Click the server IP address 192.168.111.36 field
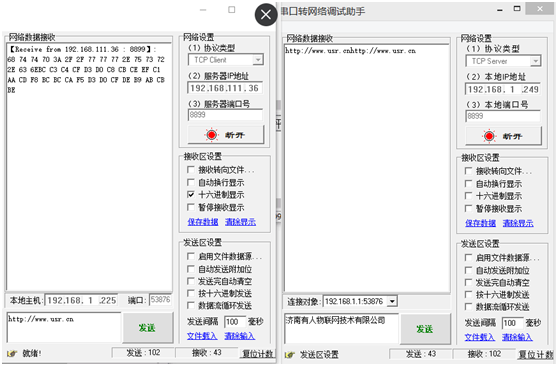The width and height of the screenshot is (558, 366). point(225,88)
